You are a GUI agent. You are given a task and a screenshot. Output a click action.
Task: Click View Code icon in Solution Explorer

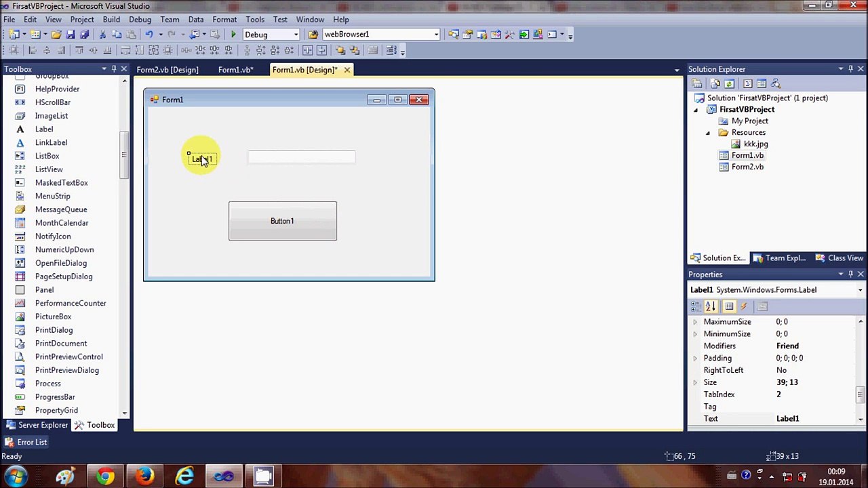(747, 83)
